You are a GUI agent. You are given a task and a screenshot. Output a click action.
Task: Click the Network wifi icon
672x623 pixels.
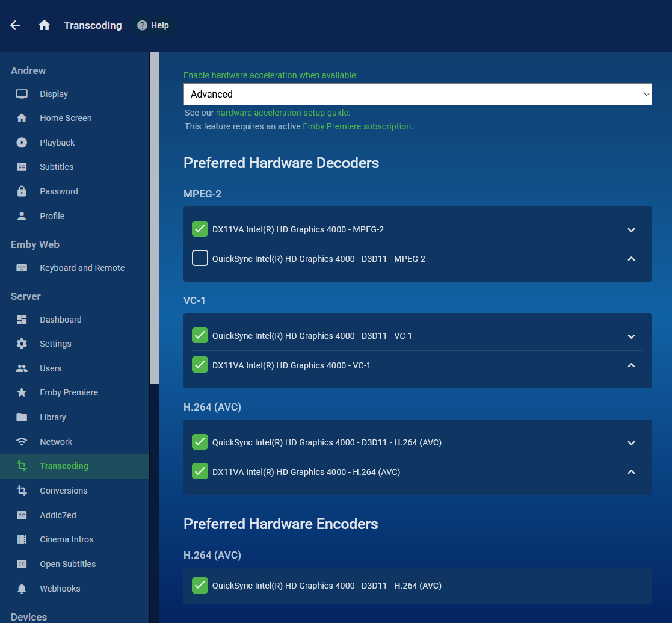22,442
